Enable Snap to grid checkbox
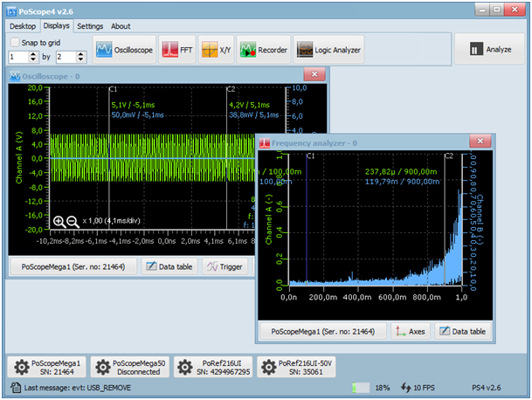The height and width of the screenshot is (400, 532). (15, 43)
